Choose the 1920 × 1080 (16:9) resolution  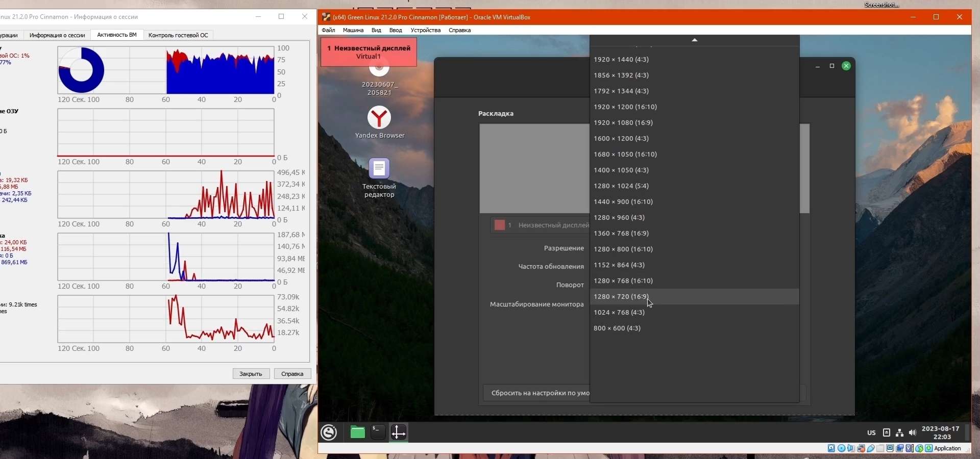coord(694,123)
